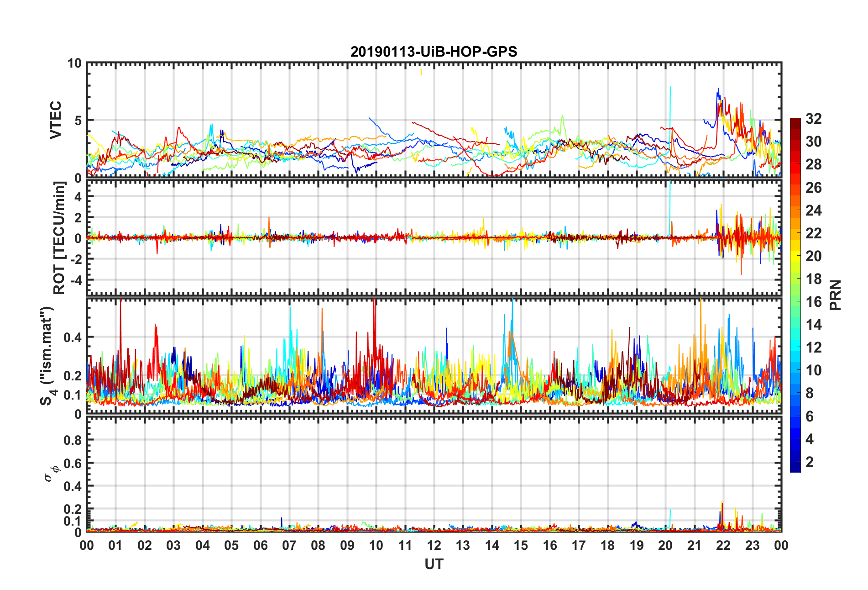
Task: Click VTEC axis tick label 5
Action: [78, 121]
